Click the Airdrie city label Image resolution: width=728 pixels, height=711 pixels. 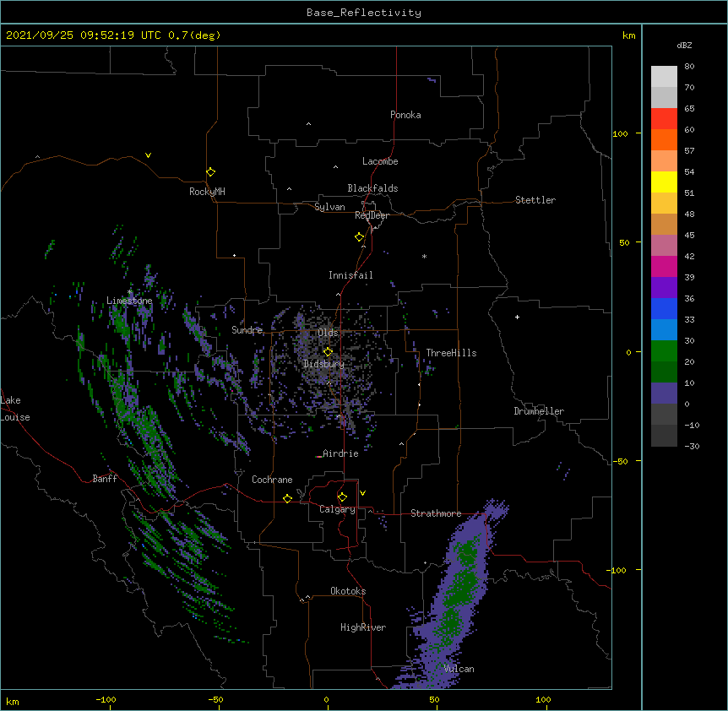340,453
